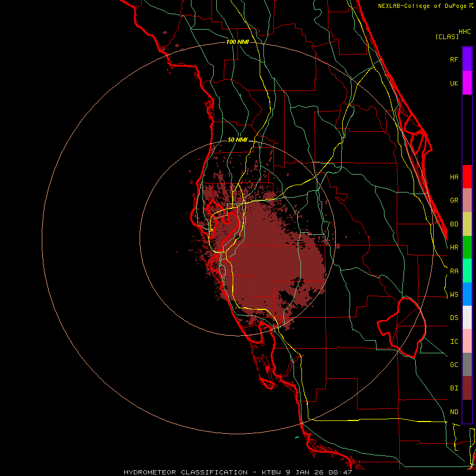476x476 pixels.
Task: Pick the HR green legend swatch
Action: point(467,247)
